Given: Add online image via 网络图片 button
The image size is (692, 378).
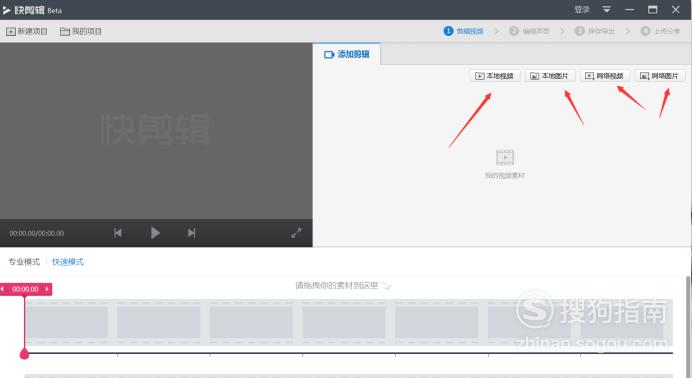Looking at the screenshot, I should 660,76.
